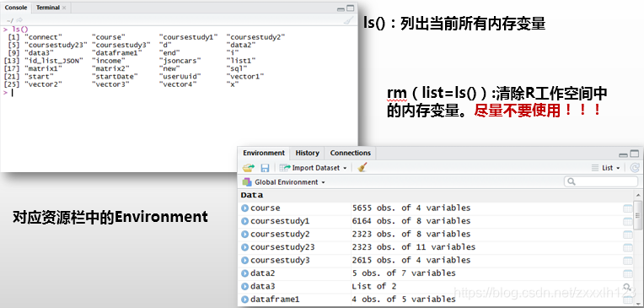Click the "5655 obs. of 4 variables" value
Viewport: 644px width, 308px height.
click(x=411, y=208)
